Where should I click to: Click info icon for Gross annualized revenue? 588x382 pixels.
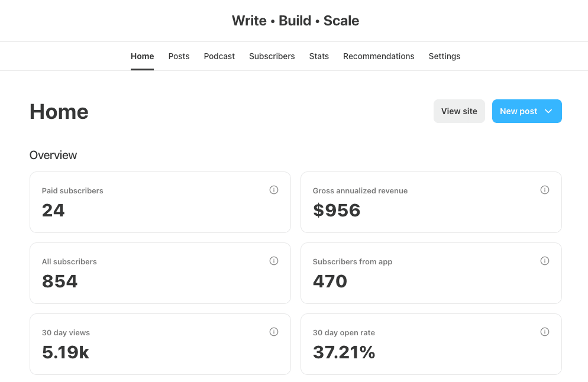[x=545, y=190]
